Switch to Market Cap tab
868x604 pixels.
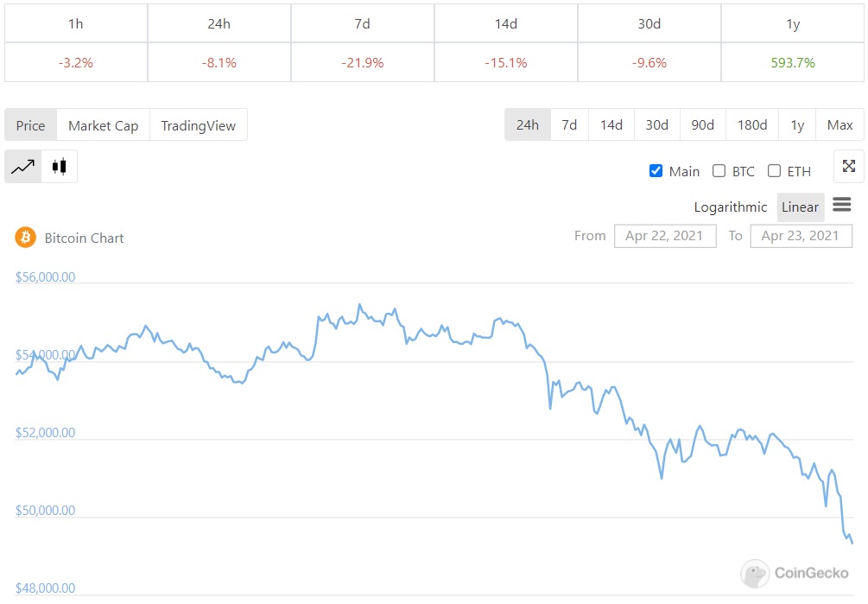tap(103, 125)
